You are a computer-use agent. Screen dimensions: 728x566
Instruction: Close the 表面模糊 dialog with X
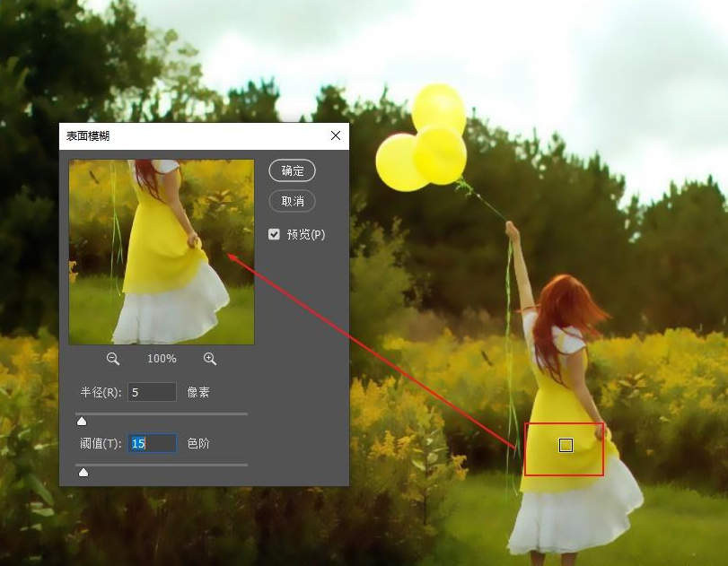tap(336, 135)
